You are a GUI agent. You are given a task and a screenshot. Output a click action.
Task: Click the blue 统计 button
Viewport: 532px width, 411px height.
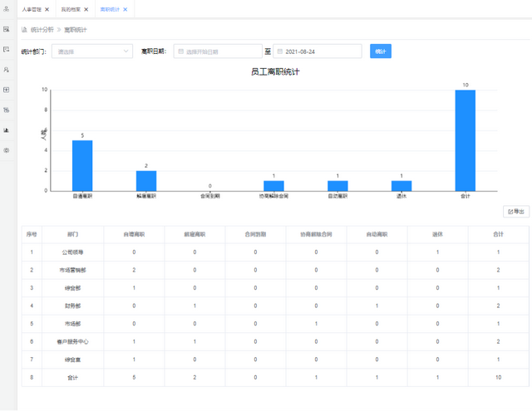(381, 51)
